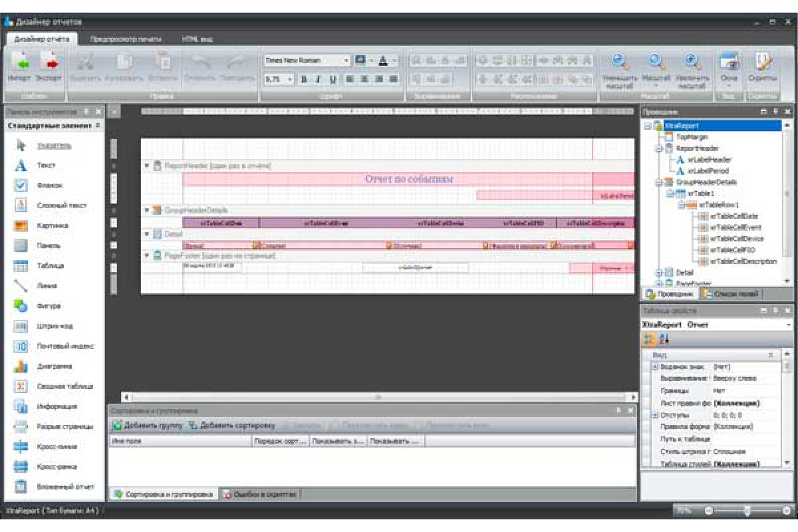The image size is (798, 532).
Task: Expand the Отступы property
Action: [654, 415]
